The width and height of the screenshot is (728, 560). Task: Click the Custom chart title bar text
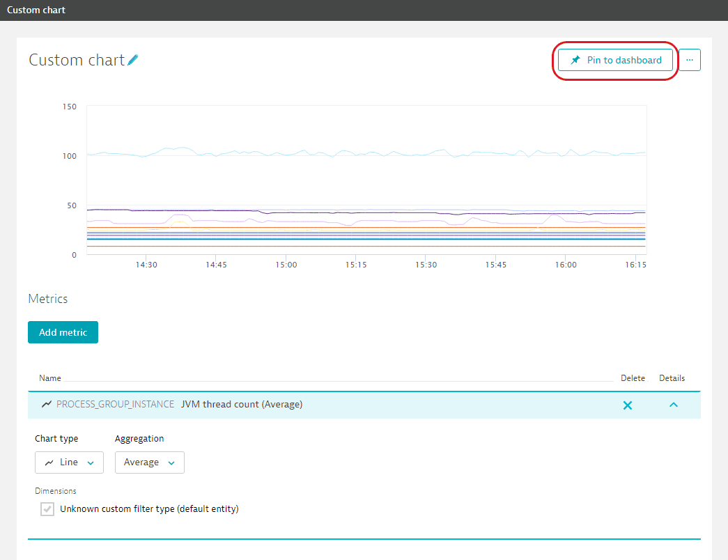(x=36, y=10)
